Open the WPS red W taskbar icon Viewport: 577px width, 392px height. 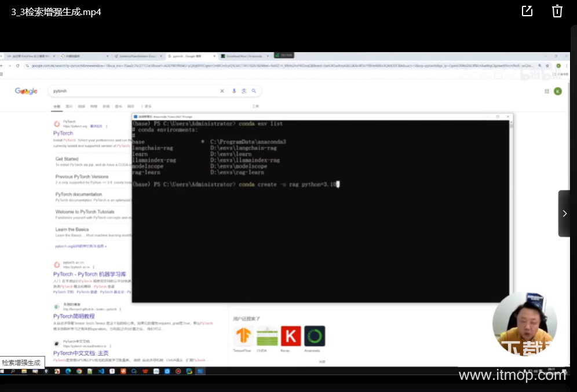pos(145,371)
